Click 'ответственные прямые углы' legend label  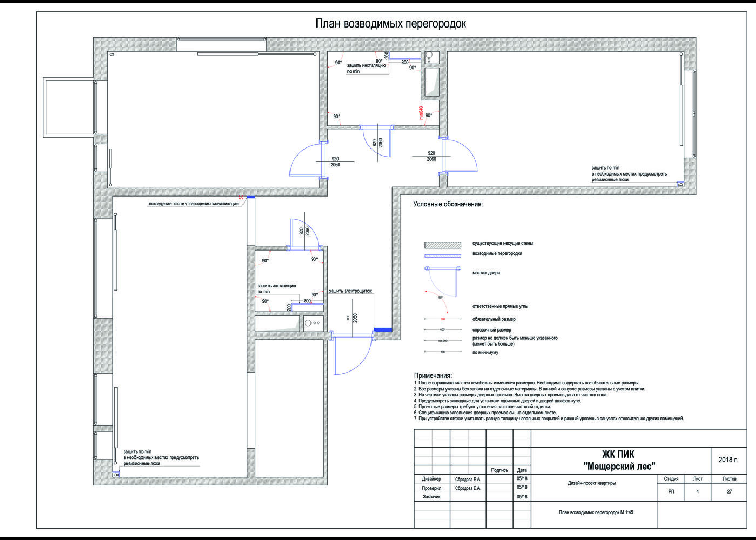(501, 306)
